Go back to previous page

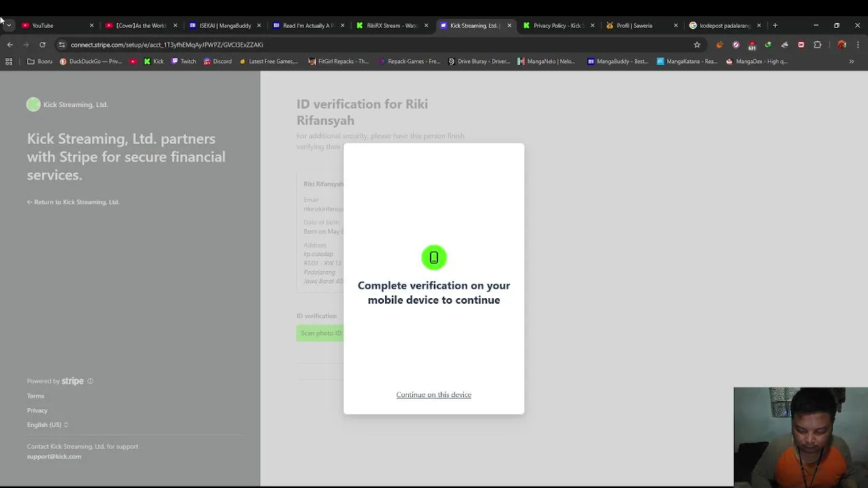click(x=10, y=45)
